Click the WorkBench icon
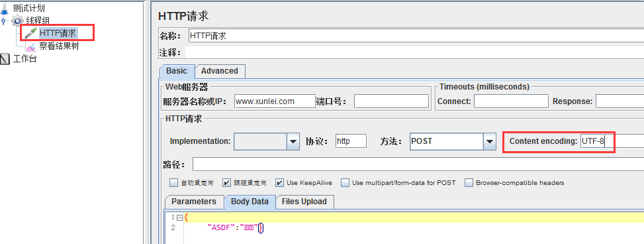 pyautogui.click(x=5, y=59)
